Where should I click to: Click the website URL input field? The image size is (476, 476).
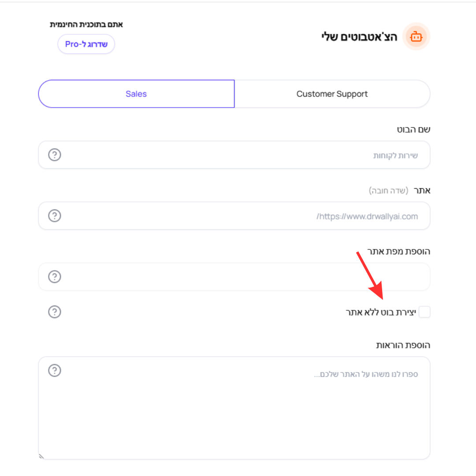(x=234, y=216)
